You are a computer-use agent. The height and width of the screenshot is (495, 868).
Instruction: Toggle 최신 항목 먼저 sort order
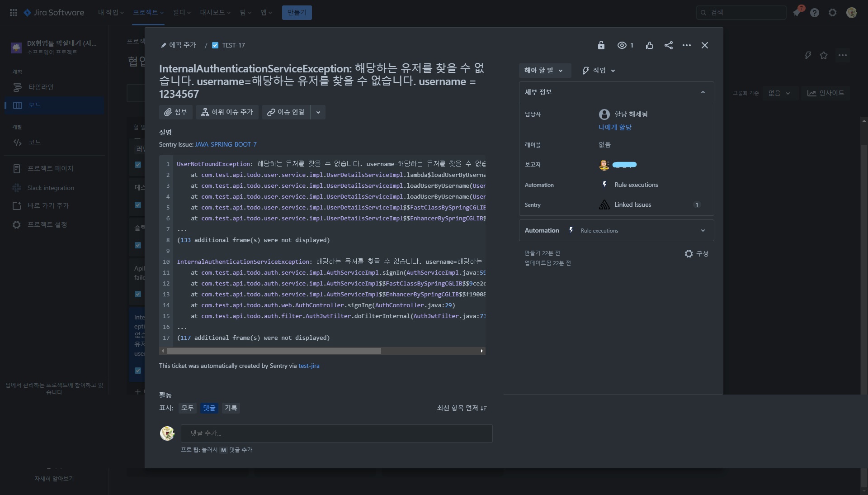click(x=462, y=408)
